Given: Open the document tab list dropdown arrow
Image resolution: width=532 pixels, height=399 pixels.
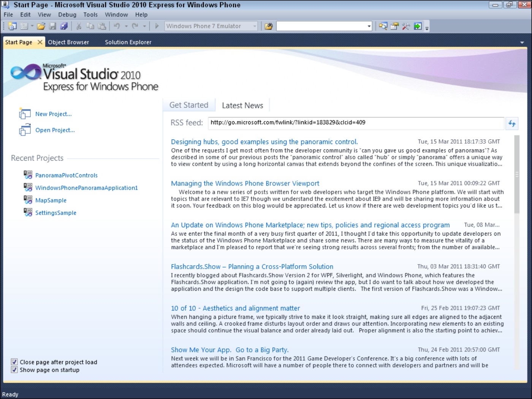Looking at the screenshot, I should [522, 43].
